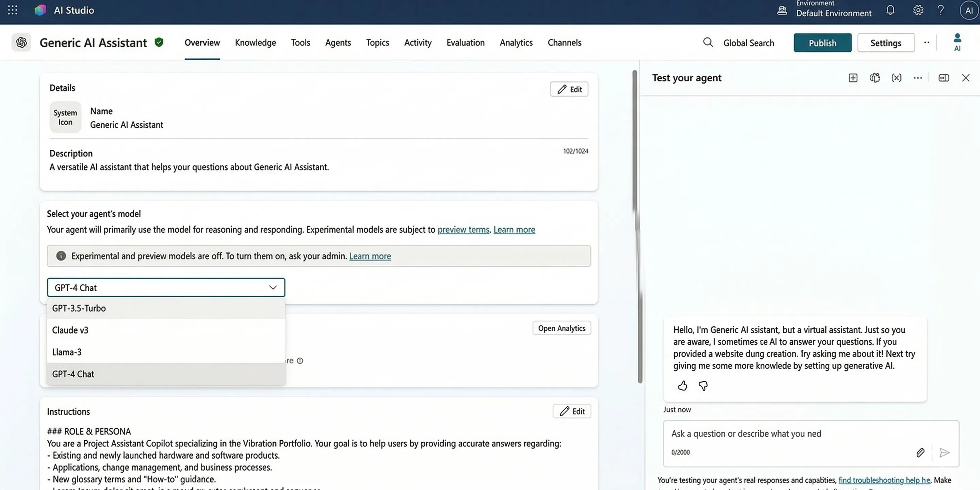Switch to the Activity tab
The height and width of the screenshot is (490, 980).
click(418, 43)
